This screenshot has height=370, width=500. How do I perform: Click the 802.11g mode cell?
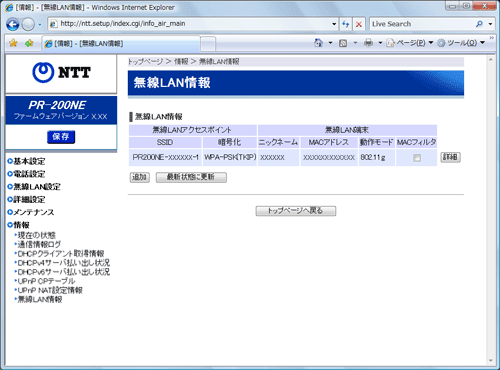pos(376,157)
